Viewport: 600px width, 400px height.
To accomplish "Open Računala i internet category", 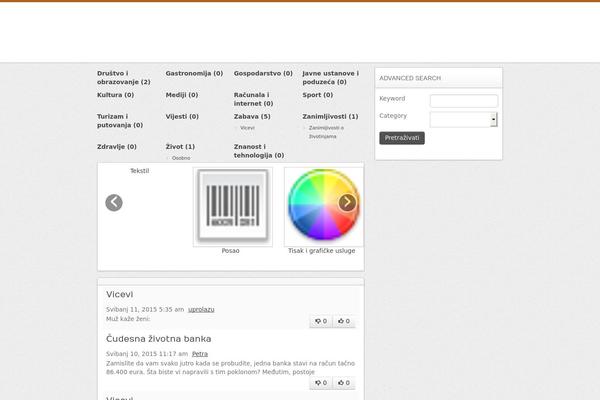I will click(253, 99).
